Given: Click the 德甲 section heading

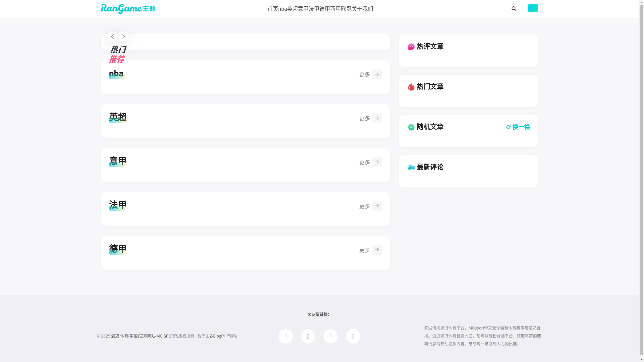Looking at the screenshot, I should 117,249.
